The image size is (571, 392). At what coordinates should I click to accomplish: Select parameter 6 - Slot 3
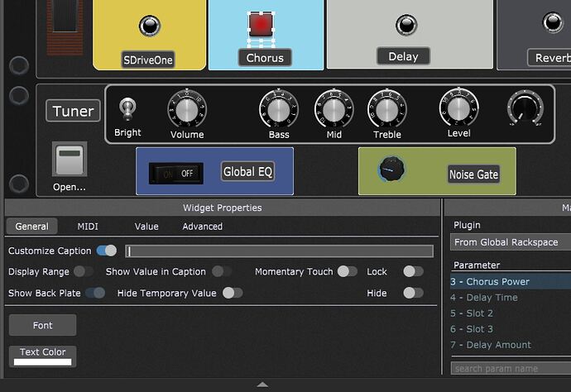coord(511,329)
